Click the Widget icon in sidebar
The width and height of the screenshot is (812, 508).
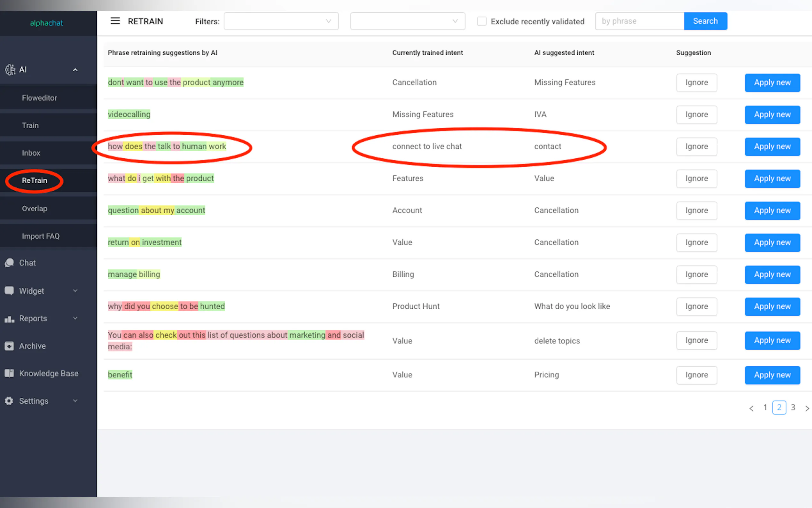(9, 290)
